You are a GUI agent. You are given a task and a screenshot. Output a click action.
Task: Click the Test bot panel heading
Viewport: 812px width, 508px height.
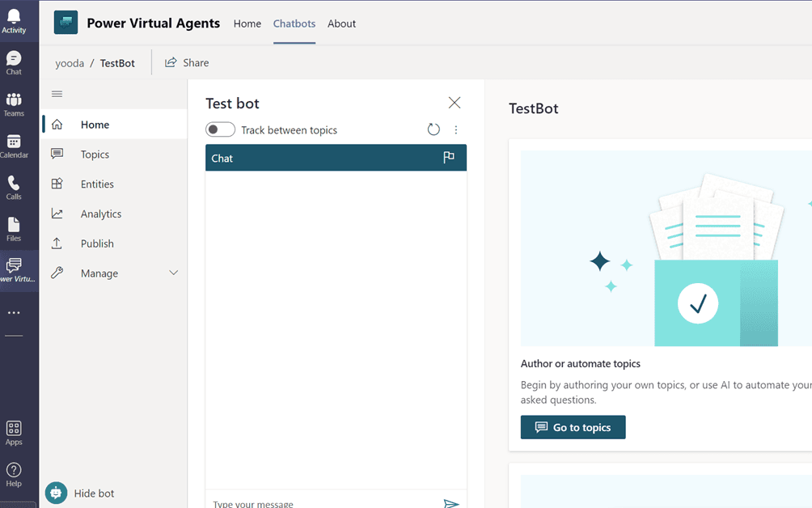(232, 104)
